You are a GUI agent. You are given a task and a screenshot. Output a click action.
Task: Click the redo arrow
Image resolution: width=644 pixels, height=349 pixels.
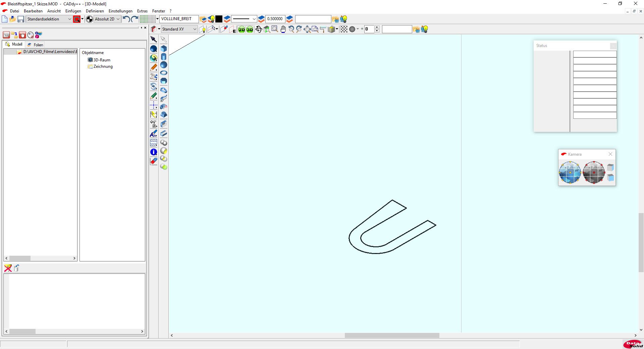tap(135, 19)
